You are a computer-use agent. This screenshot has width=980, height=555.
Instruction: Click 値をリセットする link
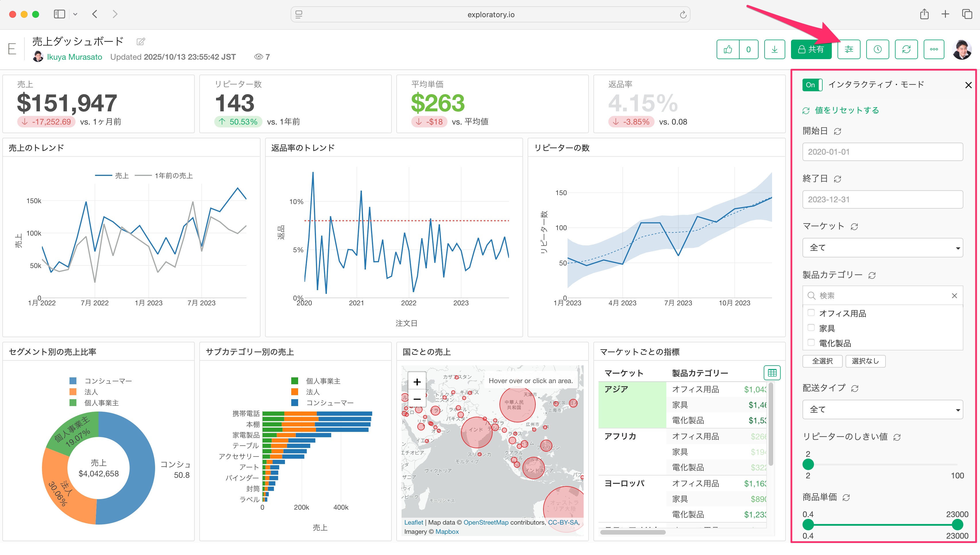(846, 110)
